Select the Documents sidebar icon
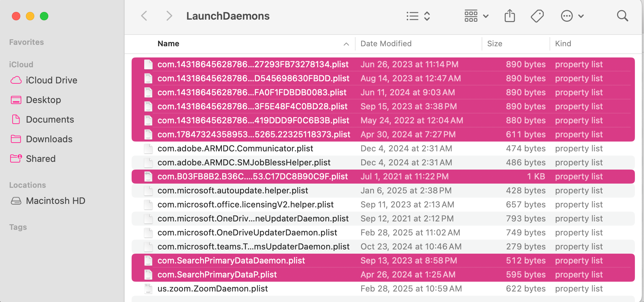 click(x=16, y=119)
